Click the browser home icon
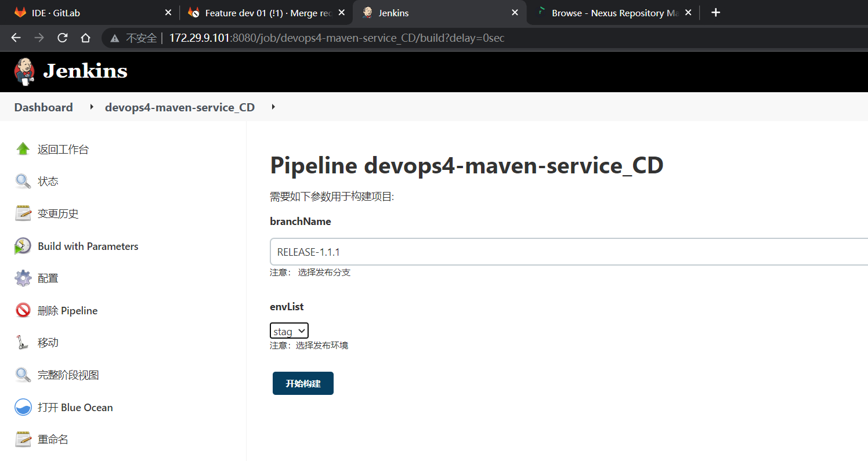The height and width of the screenshot is (461, 868). (85, 38)
